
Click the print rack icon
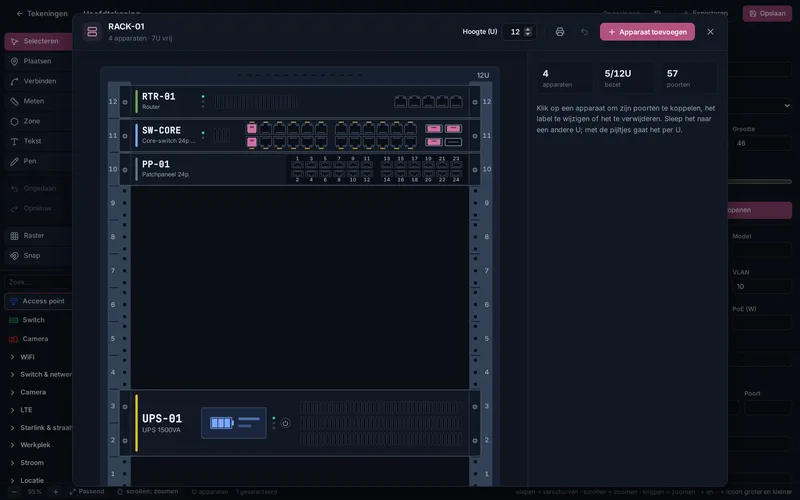pos(560,32)
